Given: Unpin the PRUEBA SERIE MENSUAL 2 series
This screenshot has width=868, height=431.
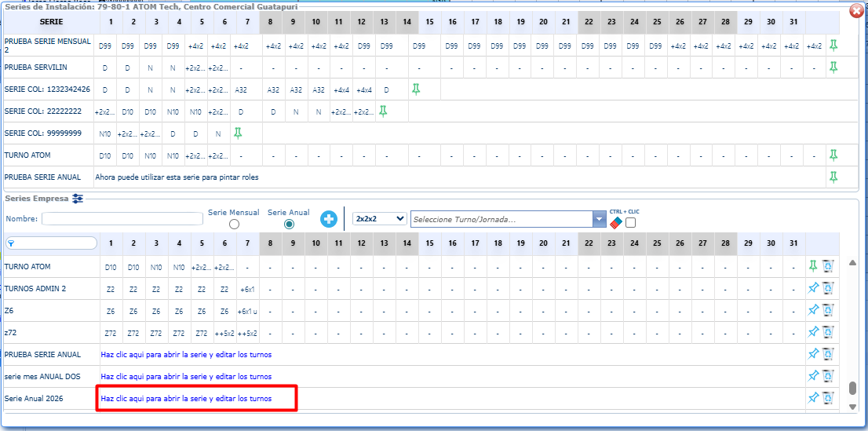Looking at the screenshot, I should click(x=833, y=46).
